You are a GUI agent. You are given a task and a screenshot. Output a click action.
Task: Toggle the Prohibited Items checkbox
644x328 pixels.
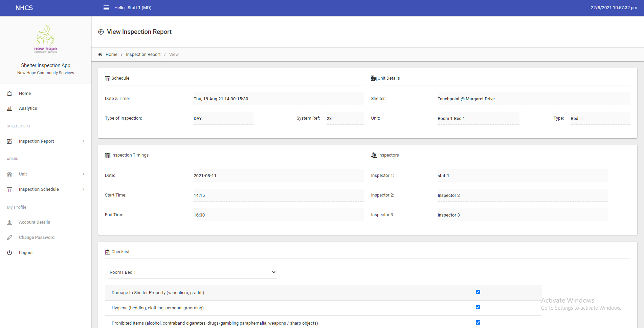click(478, 323)
